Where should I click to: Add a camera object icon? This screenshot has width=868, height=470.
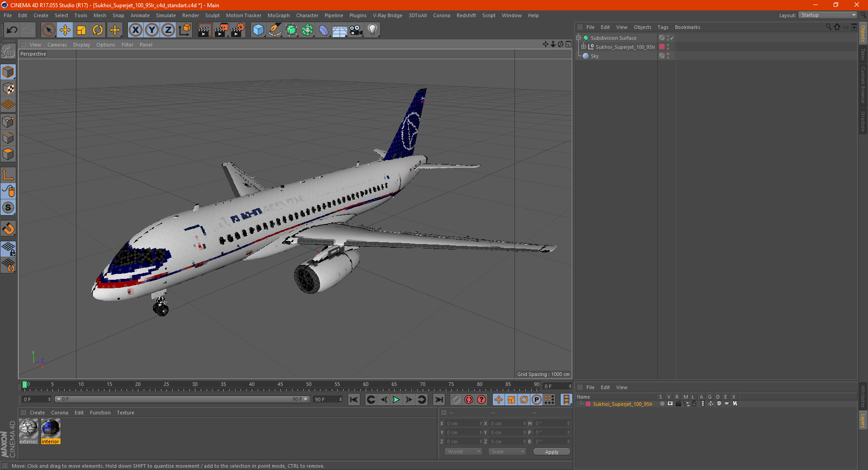(356, 30)
